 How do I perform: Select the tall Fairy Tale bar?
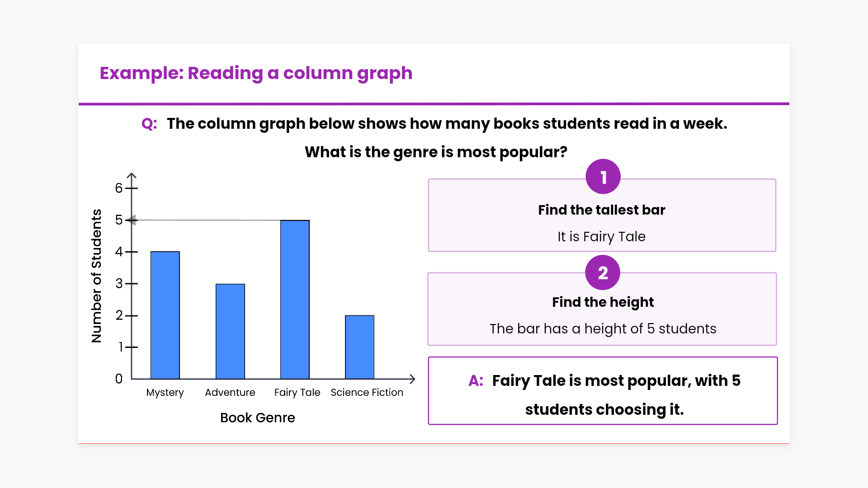coord(295,299)
